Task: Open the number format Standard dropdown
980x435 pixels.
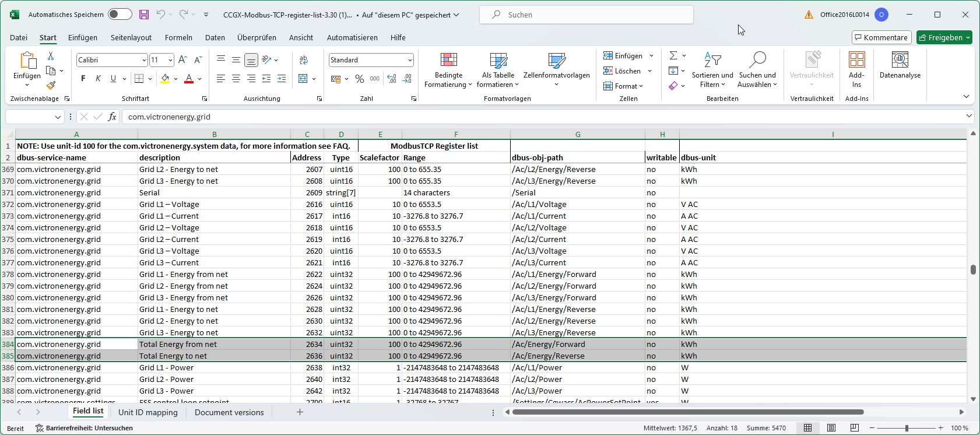Action: coord(410,60)
